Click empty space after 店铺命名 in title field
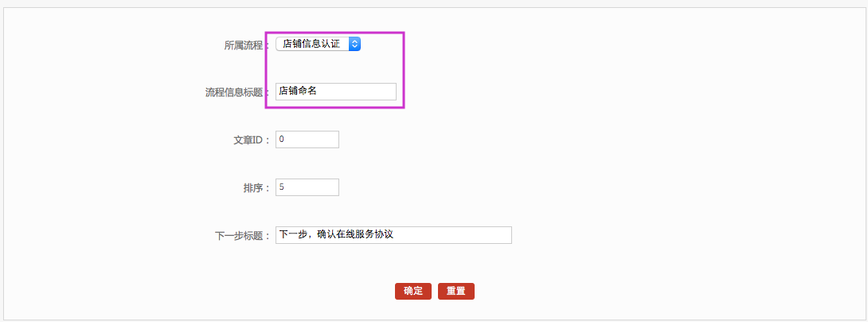The image size is (868, 322). click(x=362, y=92)
